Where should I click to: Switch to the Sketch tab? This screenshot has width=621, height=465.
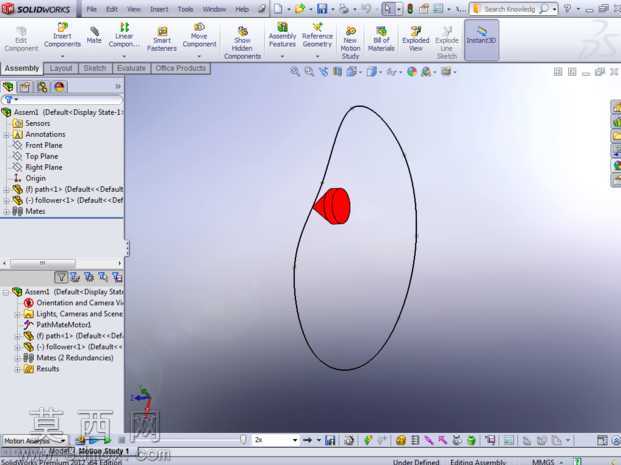[x=95, y=68]
